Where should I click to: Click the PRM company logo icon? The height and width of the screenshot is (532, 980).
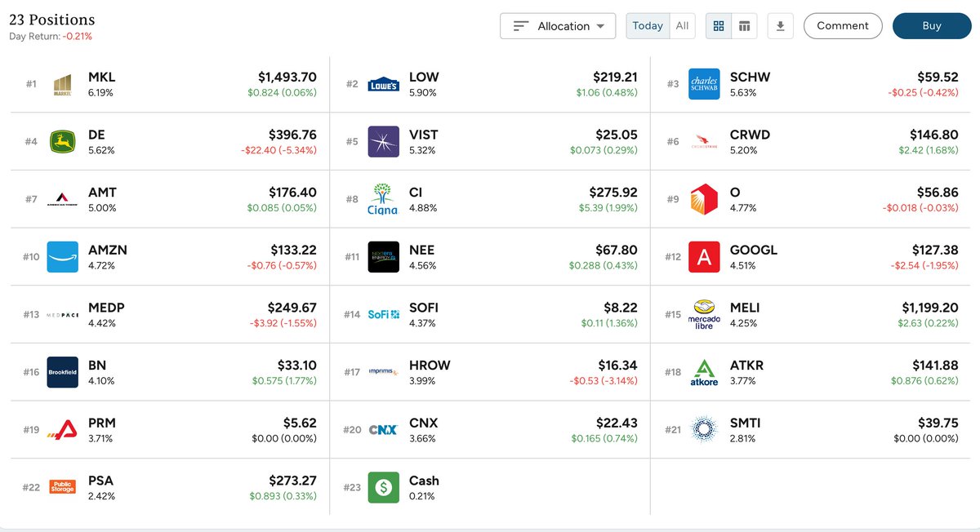coord(63,430)
